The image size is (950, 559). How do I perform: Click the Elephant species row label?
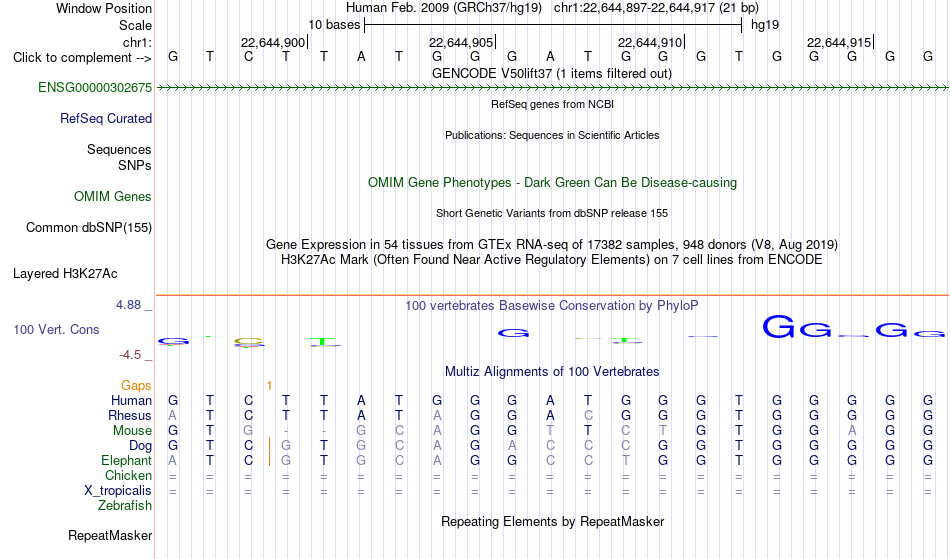(x=126, y=460)
